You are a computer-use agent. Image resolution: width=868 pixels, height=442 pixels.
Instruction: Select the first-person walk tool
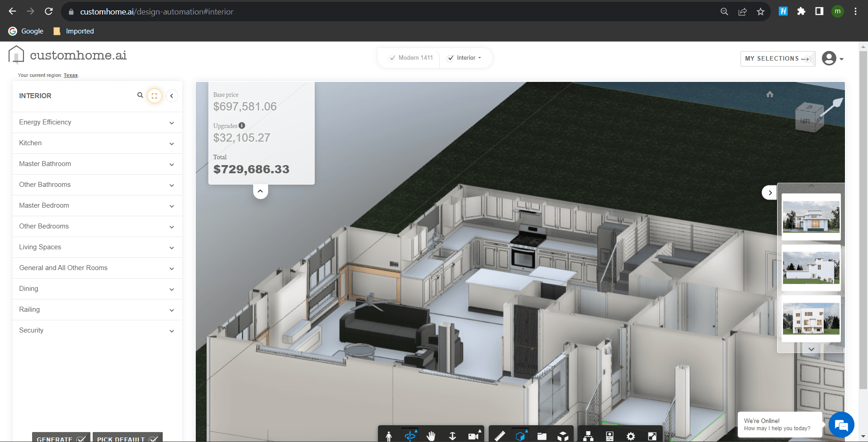coord(389,436)
